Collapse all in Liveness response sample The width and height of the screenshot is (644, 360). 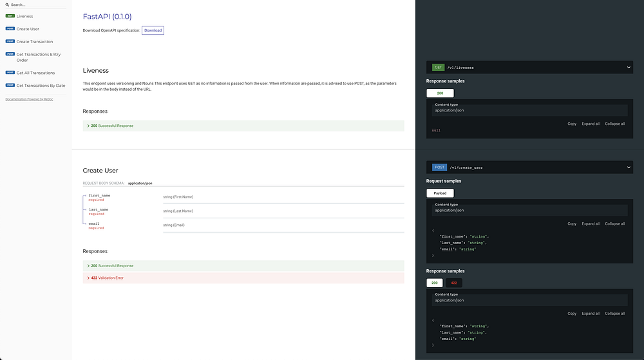[x=615, y=124]
